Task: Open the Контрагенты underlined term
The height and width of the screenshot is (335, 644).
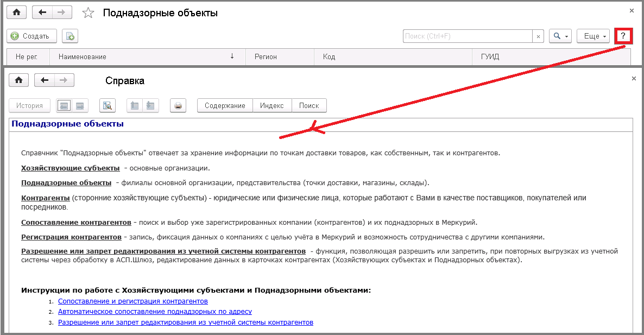Action: 46,198
